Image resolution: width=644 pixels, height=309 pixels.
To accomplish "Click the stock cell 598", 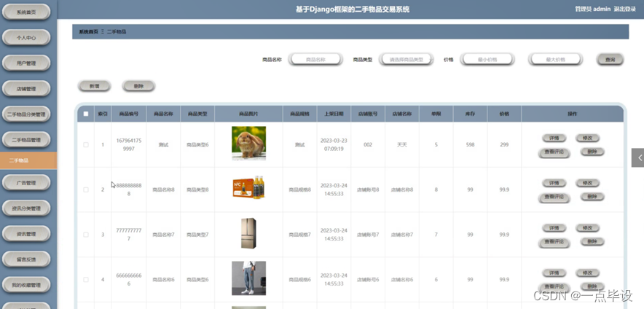I will (471, 144).
